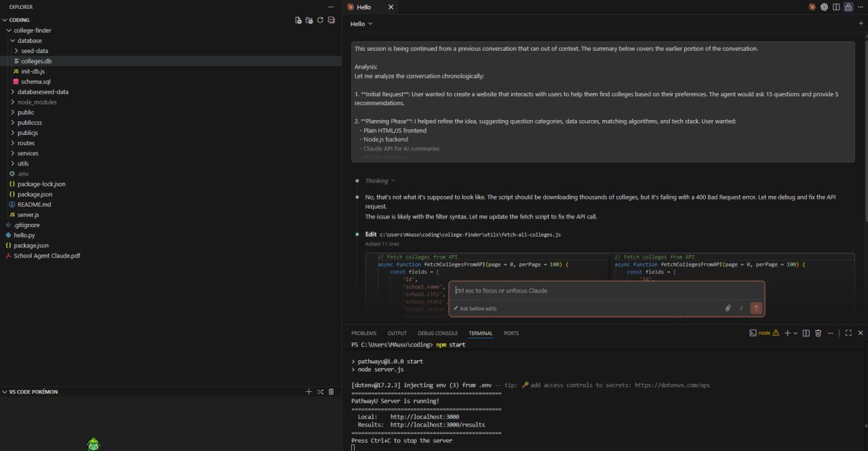Switch to the Problems tab
The height and width of the screenshot is (451, 868).
[x=363, y=333]
